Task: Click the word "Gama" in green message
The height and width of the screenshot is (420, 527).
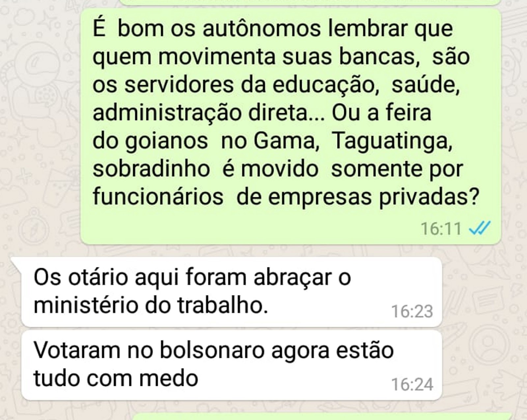Action: click(286, 141)
